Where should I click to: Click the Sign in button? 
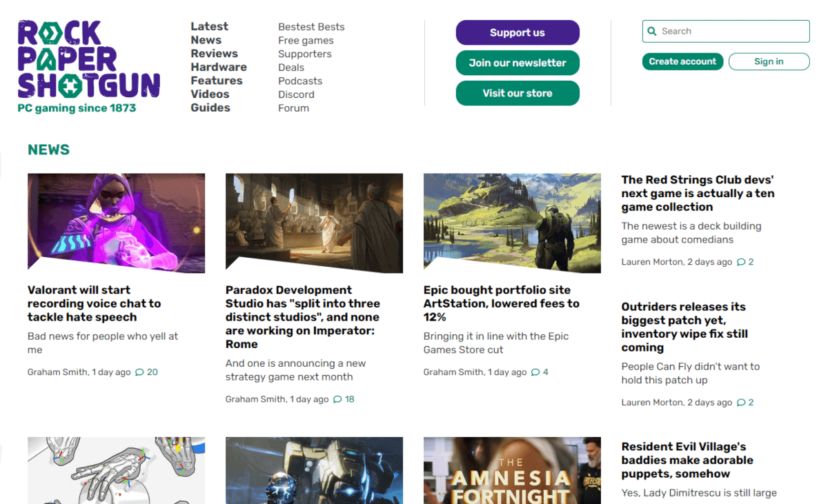(x=769, y=61)
